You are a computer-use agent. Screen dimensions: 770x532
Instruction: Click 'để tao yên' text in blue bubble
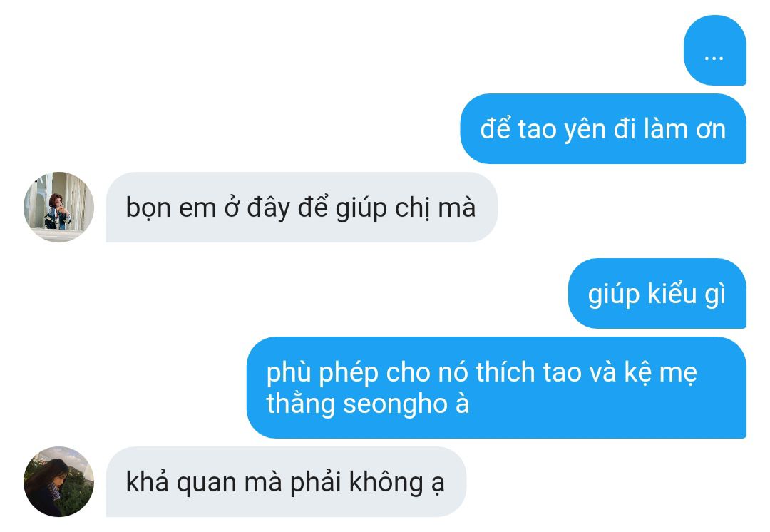coord(543,130)
